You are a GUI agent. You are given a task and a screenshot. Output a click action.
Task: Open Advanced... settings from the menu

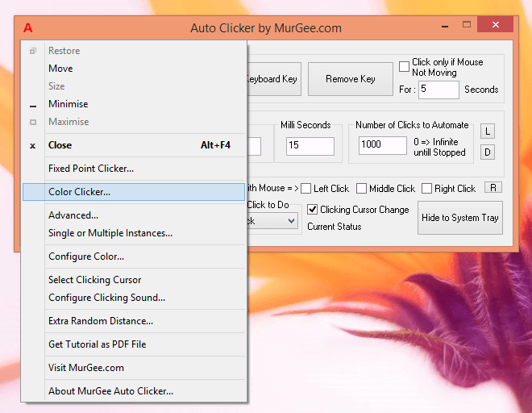point(134,215)
